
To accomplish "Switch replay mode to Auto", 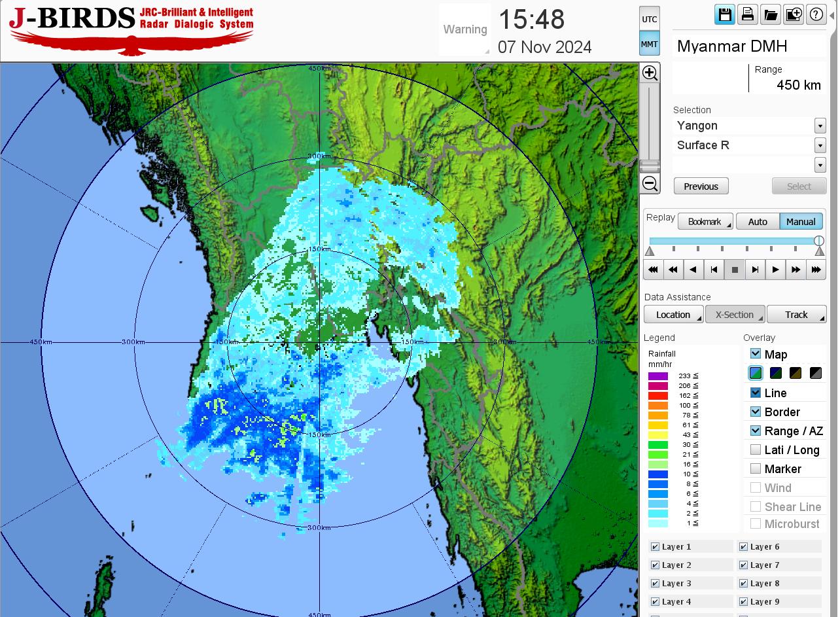I will (758, 222).
